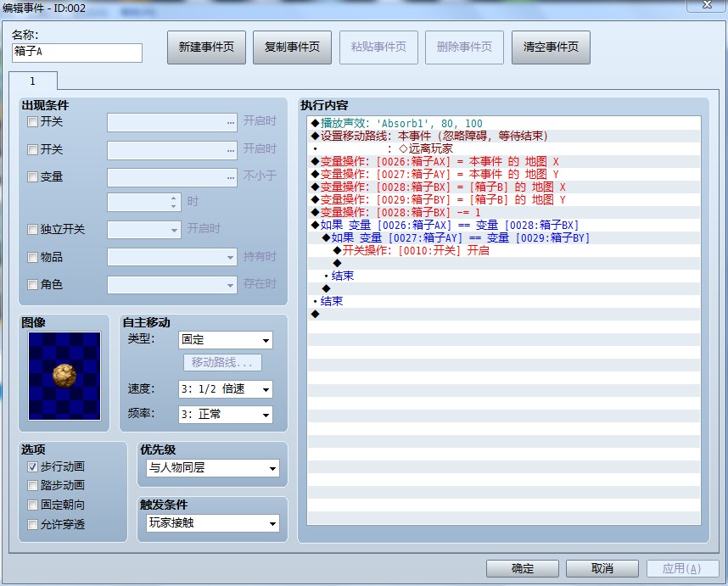Image resolution: width=728 pixels, height=586 pixels.
Task: Select the last empty ◆ command line
Action: (504, 314)
